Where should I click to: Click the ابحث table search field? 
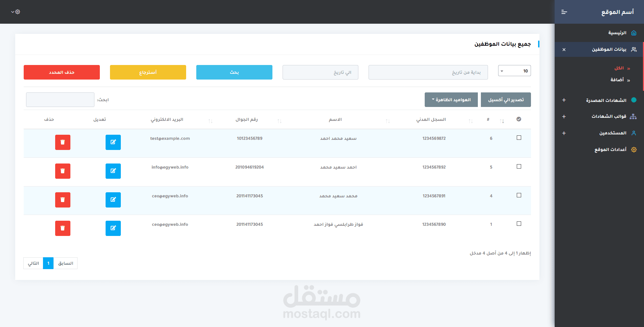click(60, 100)
